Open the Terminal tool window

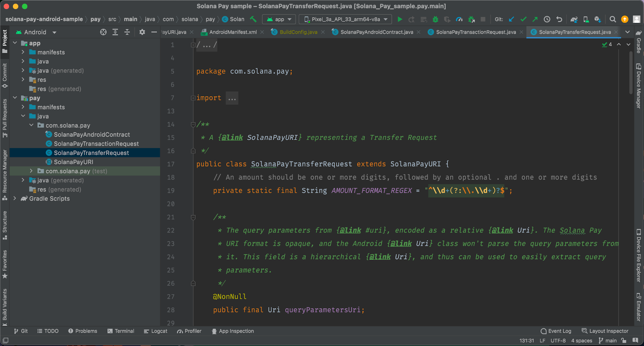click(x=121, y=331)
